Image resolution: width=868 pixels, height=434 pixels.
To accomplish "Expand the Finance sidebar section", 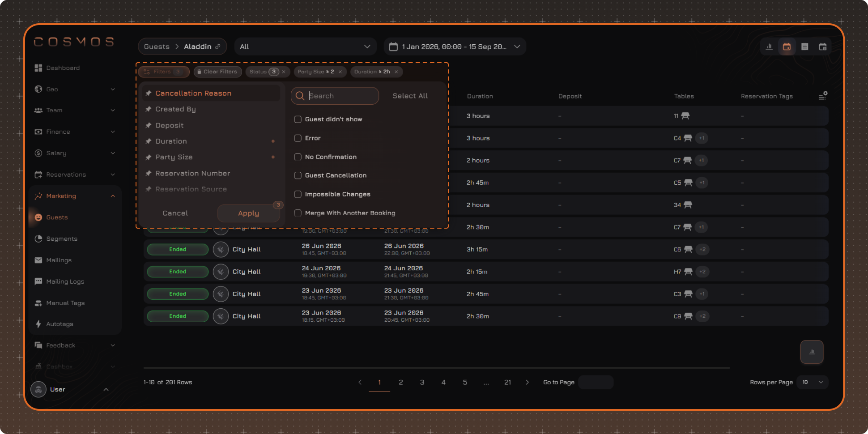I will tap(113, 132).
